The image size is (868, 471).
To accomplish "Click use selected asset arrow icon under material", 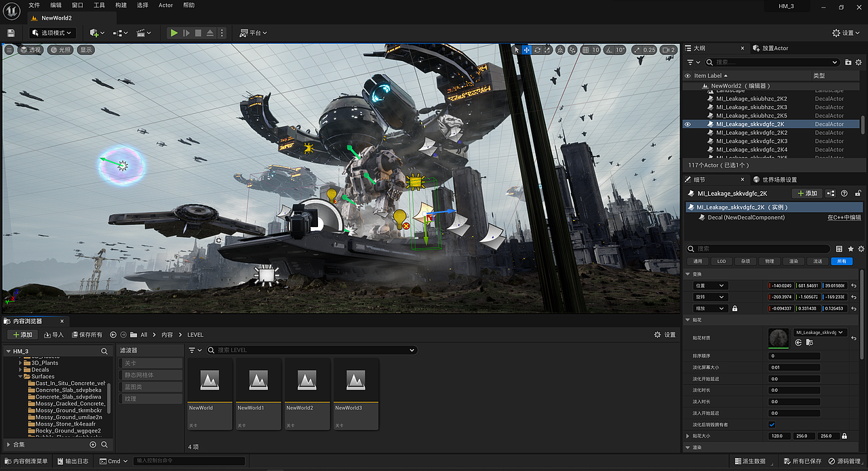I will pyautogui.click(x=798, y=343).
